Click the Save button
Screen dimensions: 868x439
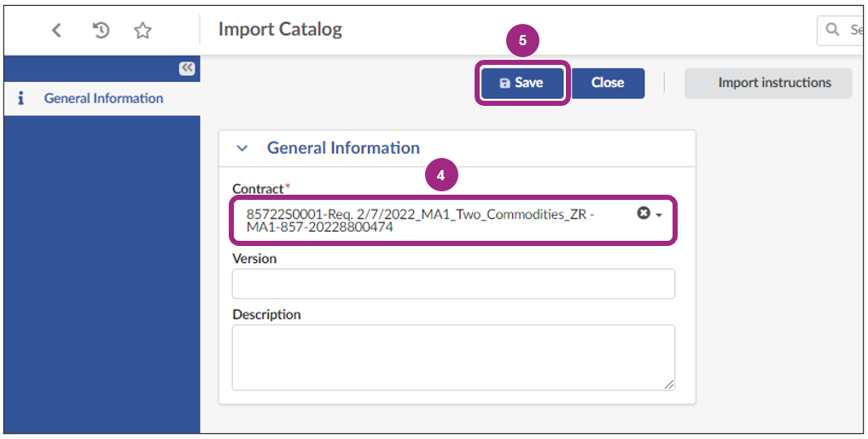(522, 83)
